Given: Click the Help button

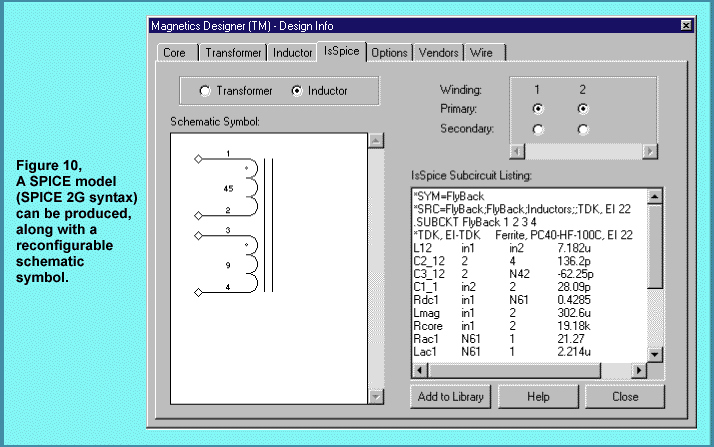Looking at the screenshot, I should [x=539, y=396].
